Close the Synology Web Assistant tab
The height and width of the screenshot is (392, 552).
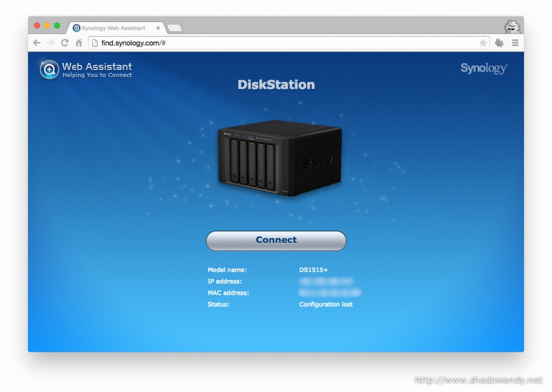[x=158, y=28]
